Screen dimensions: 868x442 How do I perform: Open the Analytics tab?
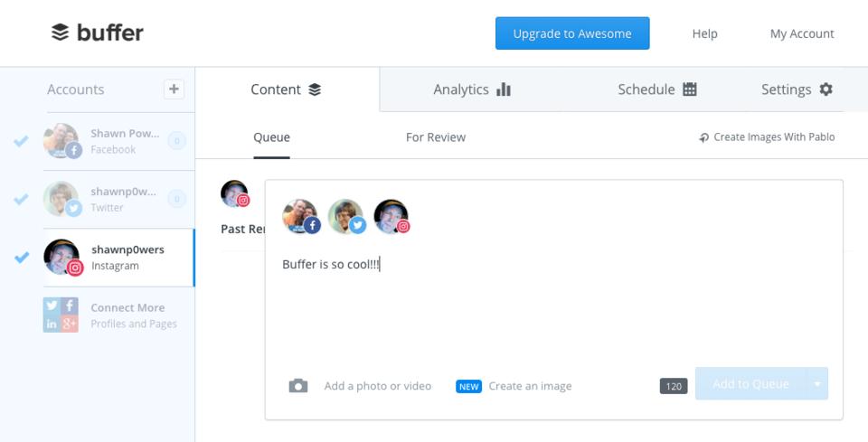tap(472, 89)
